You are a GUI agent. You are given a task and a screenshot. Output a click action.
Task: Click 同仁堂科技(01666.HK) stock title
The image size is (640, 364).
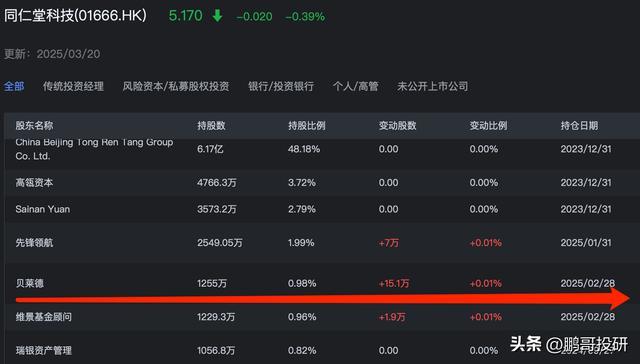75,16
